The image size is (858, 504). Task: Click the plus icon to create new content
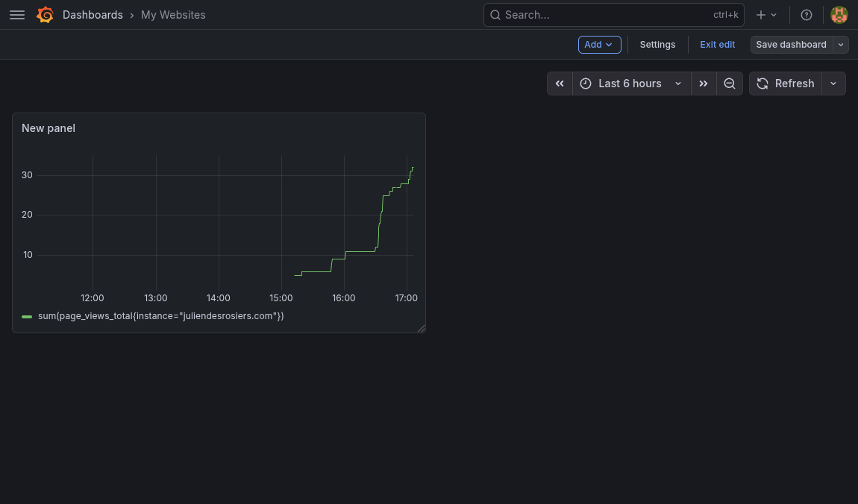(760, 15)
